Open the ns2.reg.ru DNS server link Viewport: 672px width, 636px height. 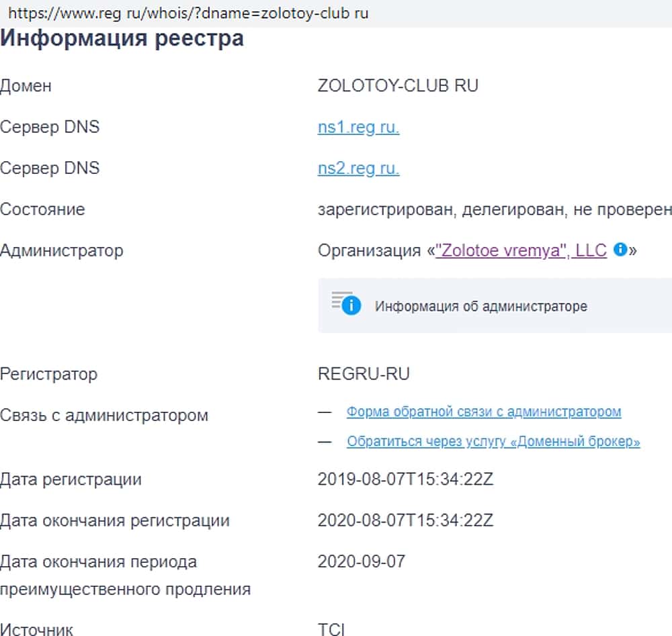click(358, 168)
